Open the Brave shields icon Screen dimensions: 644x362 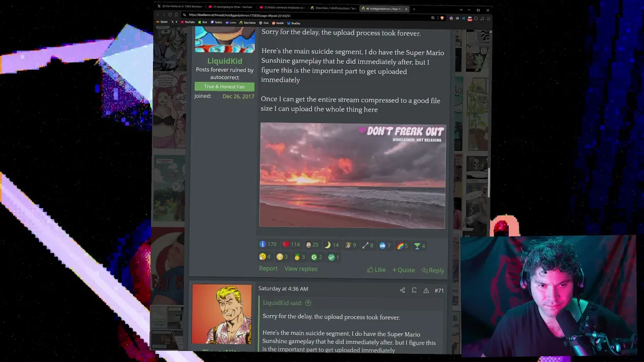coord(442,18)
